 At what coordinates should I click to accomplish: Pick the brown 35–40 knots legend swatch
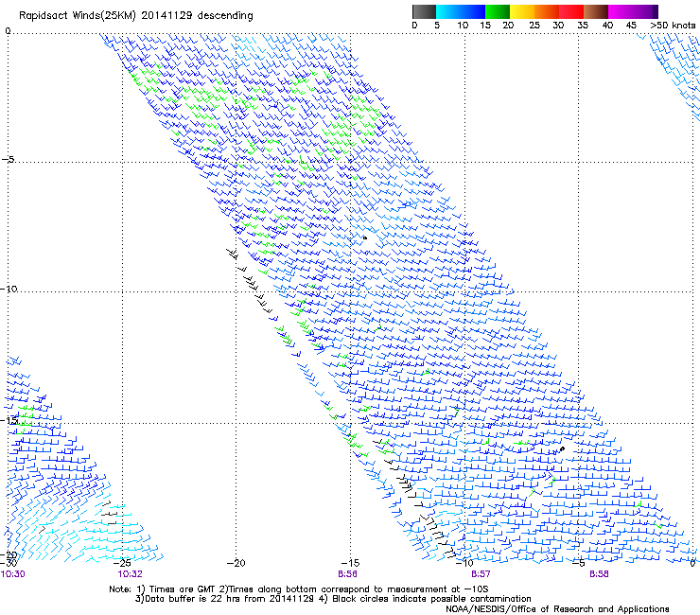point(596,11)
